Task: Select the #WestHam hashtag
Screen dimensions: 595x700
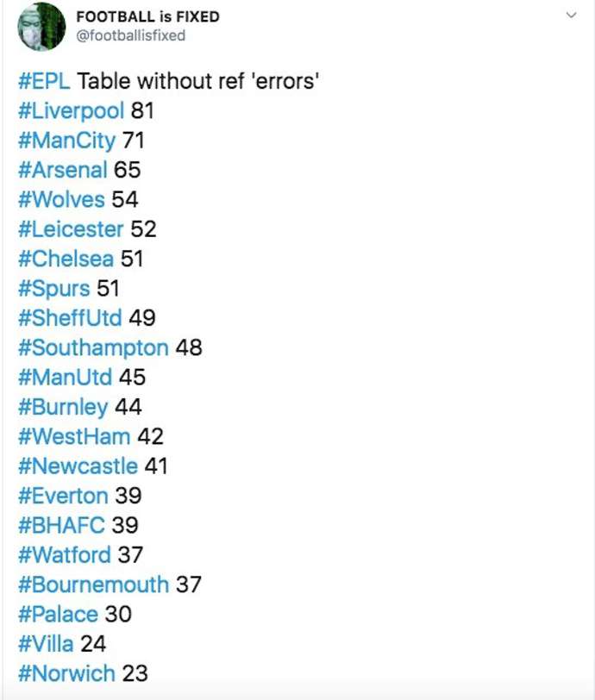Action: coord(74,436)
